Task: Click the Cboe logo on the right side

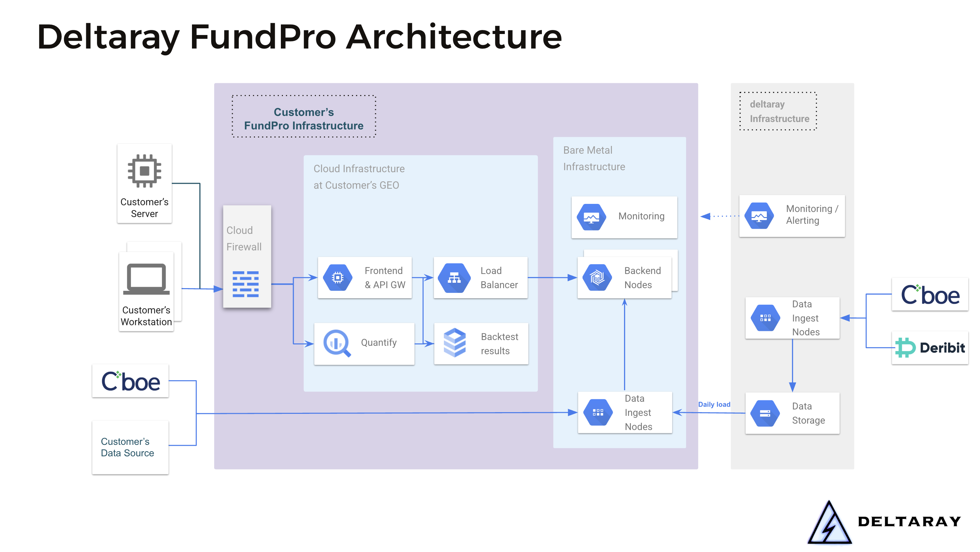Action: (930, 294)
